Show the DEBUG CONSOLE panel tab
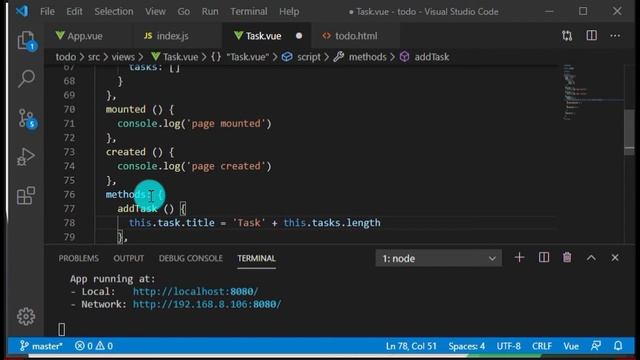 point(191,258)
